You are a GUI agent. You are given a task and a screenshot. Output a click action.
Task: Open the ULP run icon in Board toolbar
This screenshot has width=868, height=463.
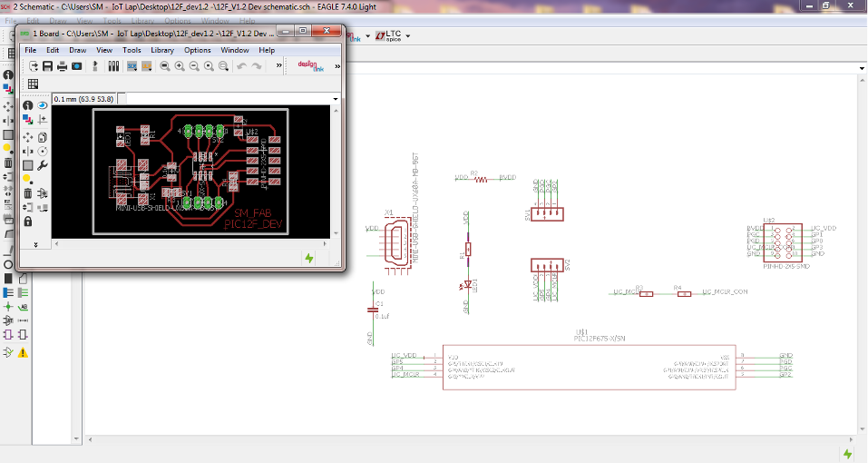[147, 66]
